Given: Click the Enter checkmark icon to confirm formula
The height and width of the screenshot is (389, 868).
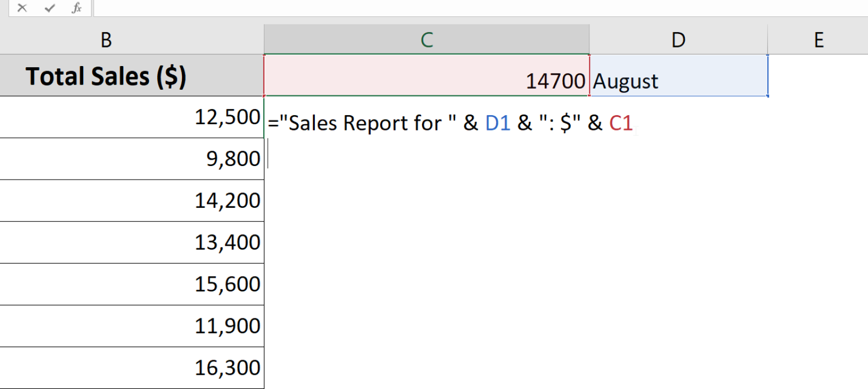Looking at the screenshot, I should coord(50,8).
